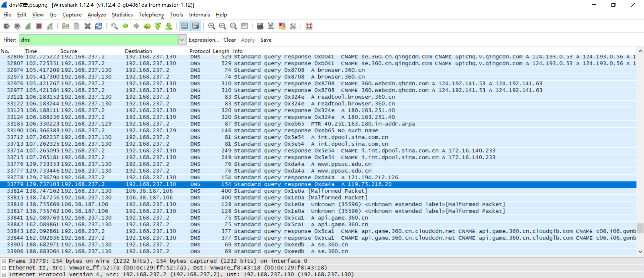Expand the Internet Protocol Version 4 section
The width and height of the screenshot is (644, 278).
coord(4,275)
